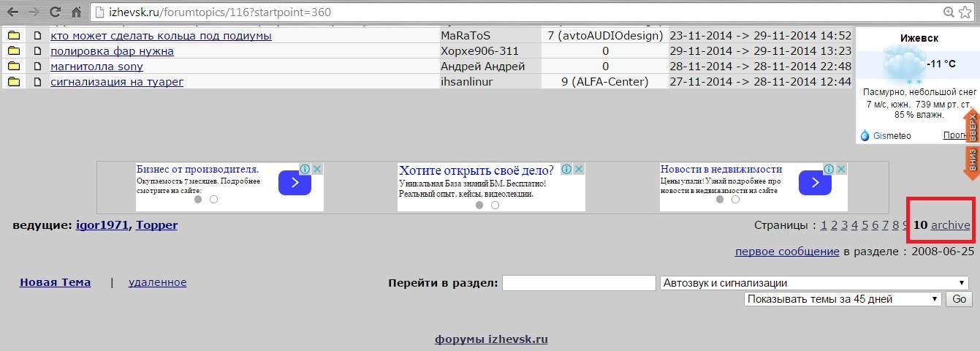The height and width of the screenshot is (351, 980).
Task: Close the Хотите открыть своё дело ad
Action: click(x=579, y=169)
